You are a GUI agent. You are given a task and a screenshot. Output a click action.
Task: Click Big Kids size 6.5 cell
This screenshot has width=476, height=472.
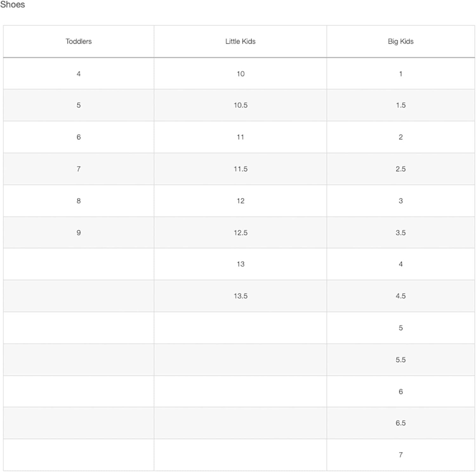click(x=400, y=423)
